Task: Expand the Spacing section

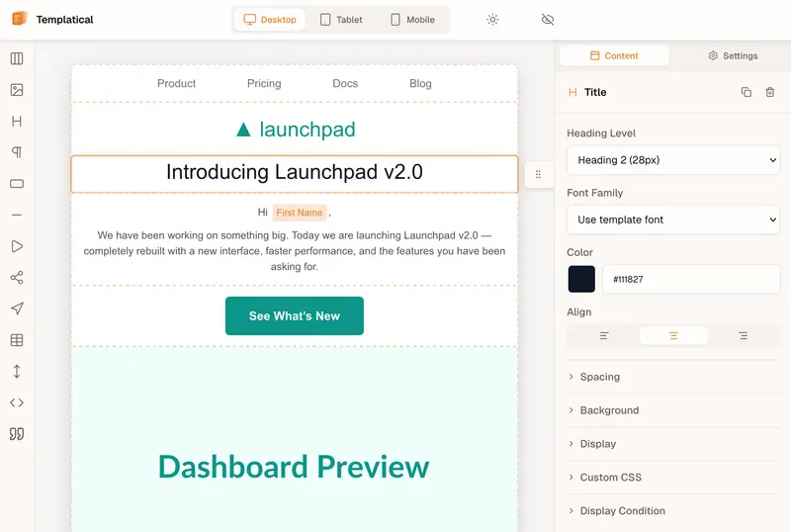Action: pyautogui.click(x=673, y=377)
